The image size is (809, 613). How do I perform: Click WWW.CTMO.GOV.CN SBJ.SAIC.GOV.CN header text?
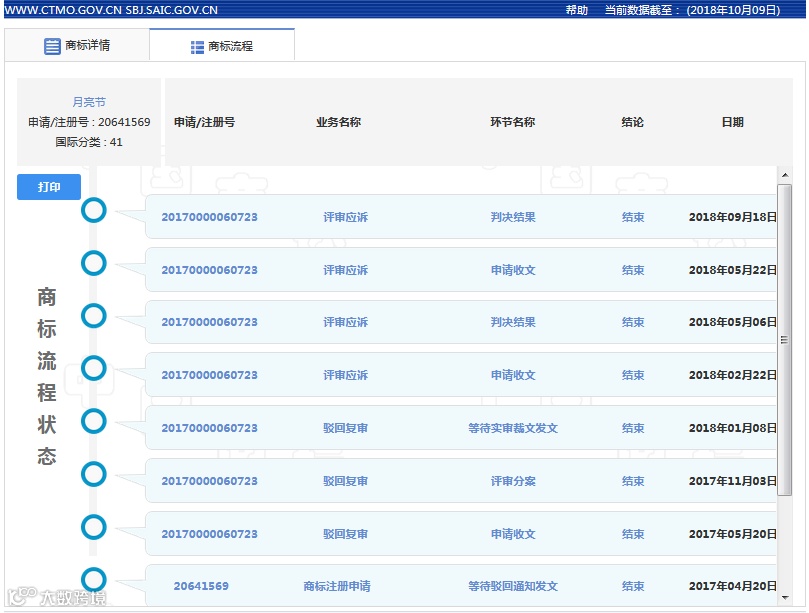coord(111,10)
